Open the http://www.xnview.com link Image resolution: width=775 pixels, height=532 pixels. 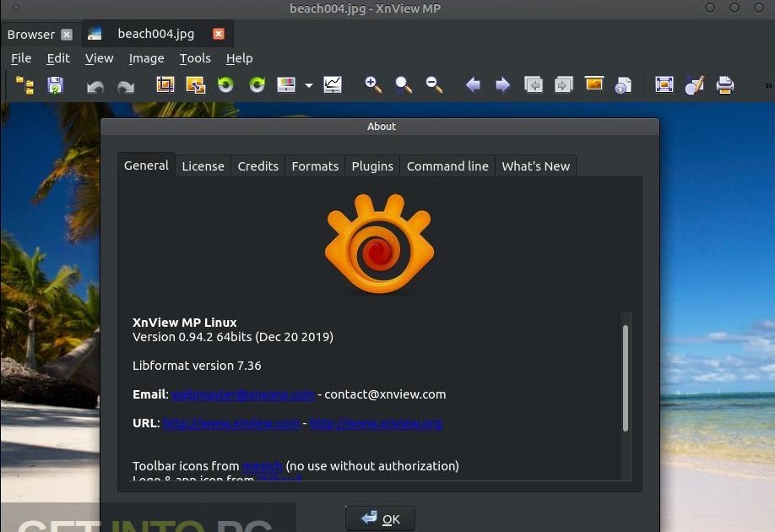[231, 423]
